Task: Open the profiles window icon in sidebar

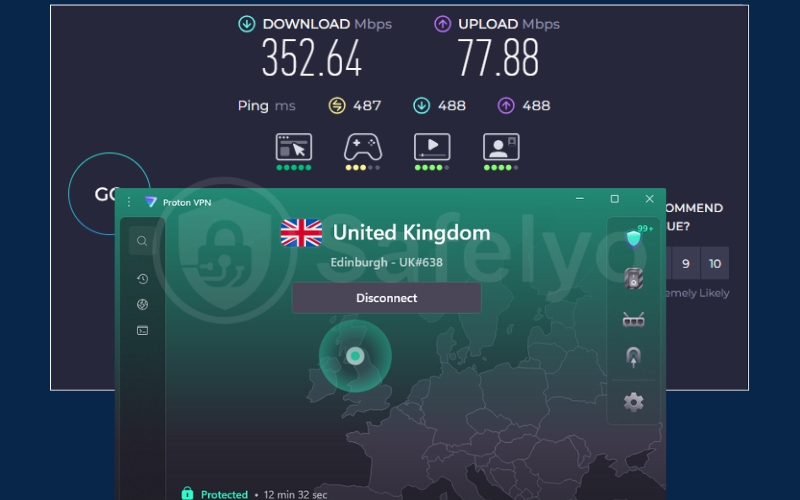Action: 142,331
